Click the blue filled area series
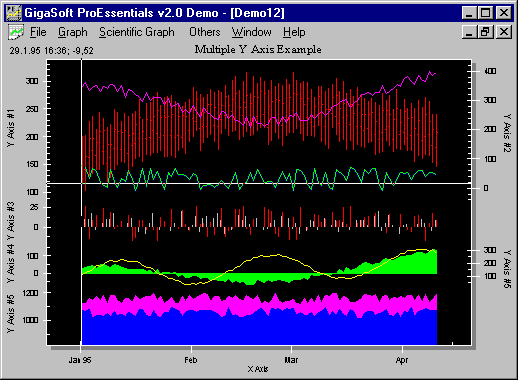Screen dimensions: 518x380 click(x=259, y=330)
